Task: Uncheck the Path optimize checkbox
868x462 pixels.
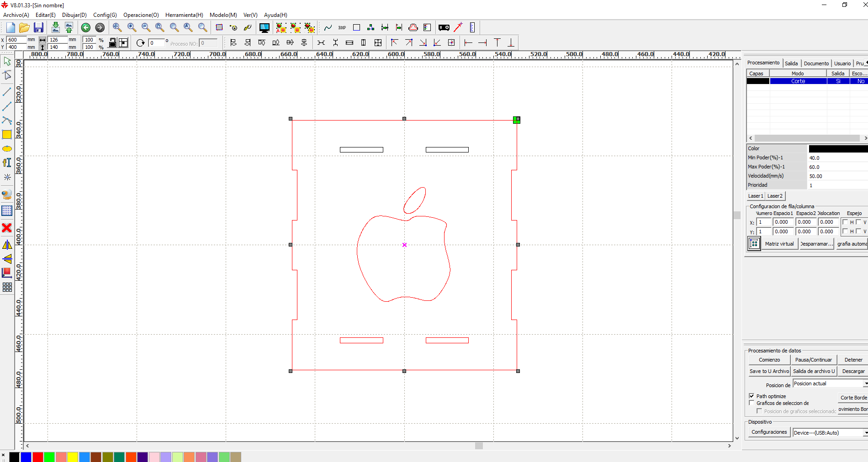Action: pos(752,396)
